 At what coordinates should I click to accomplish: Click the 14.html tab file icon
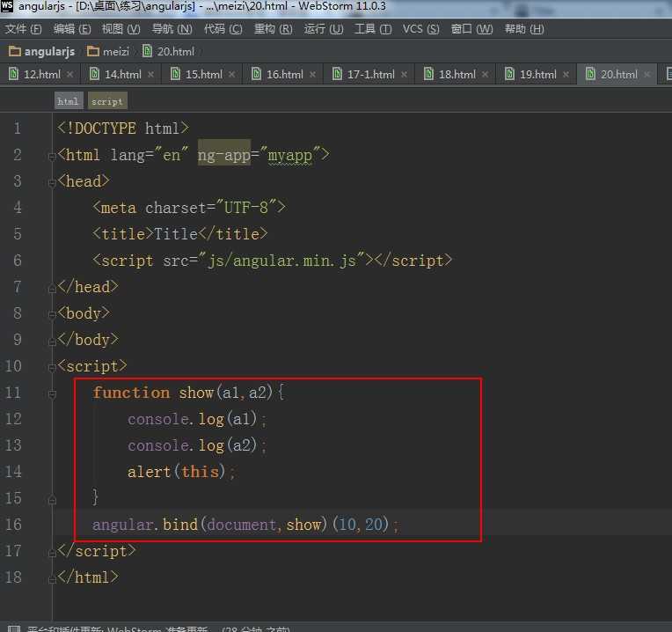(94, 74)
